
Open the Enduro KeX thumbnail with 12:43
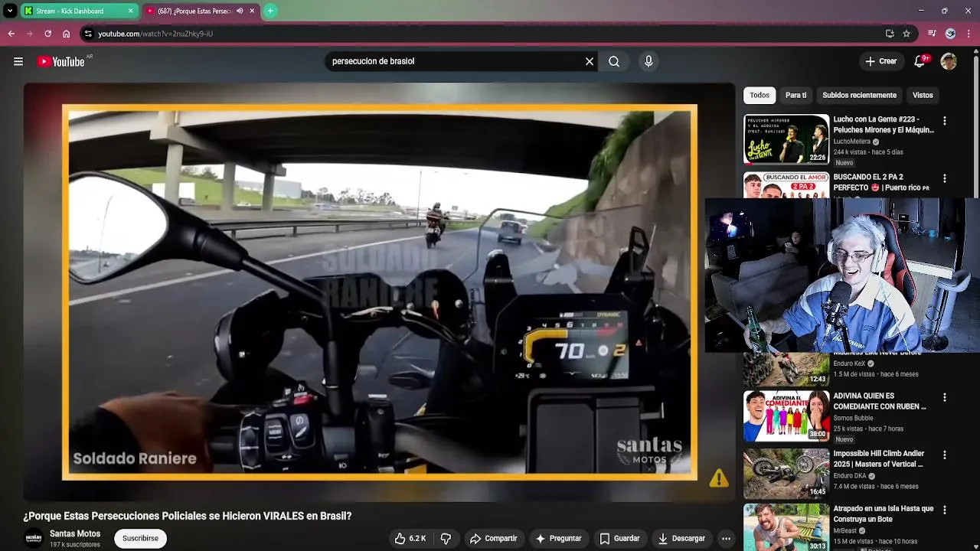[x=786, y=369]
